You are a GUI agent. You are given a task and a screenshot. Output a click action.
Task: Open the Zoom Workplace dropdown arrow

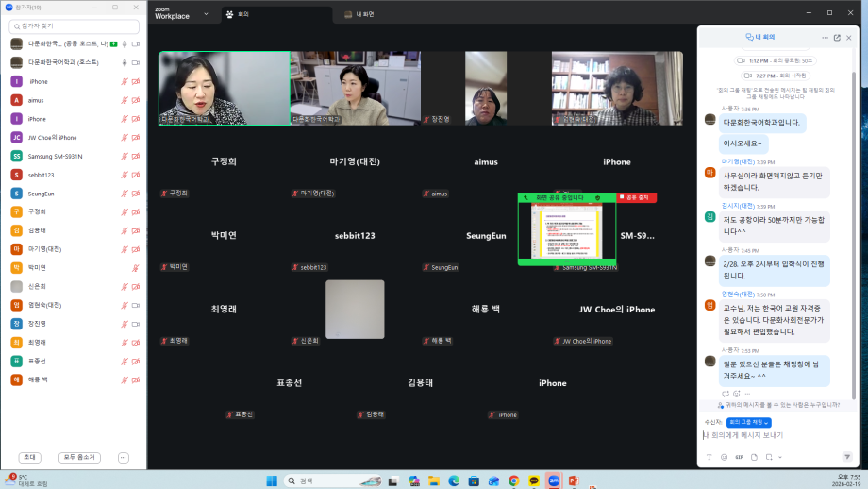206,14
